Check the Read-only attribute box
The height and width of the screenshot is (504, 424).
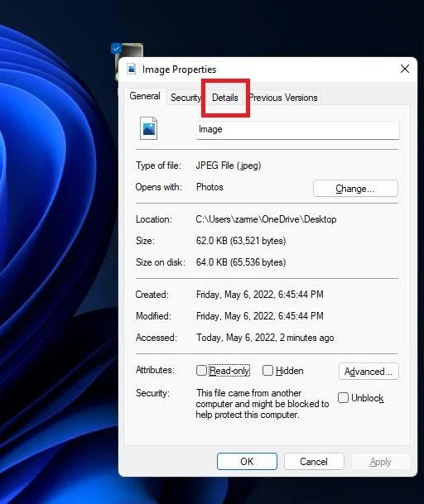tap(201, 370)
